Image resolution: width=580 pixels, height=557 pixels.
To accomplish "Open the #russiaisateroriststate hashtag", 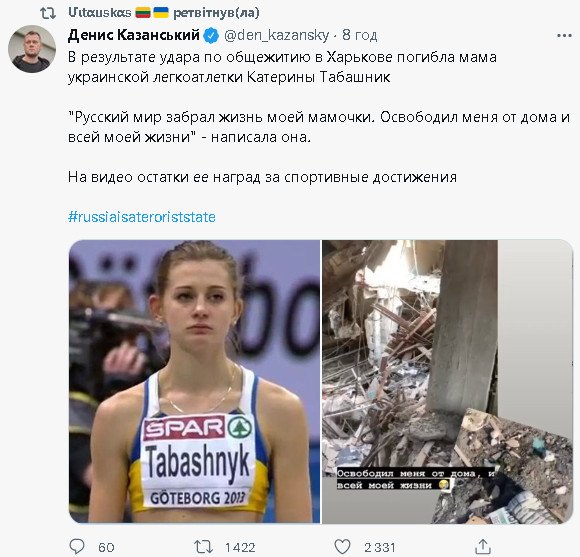I will click(x=142, y=217).
